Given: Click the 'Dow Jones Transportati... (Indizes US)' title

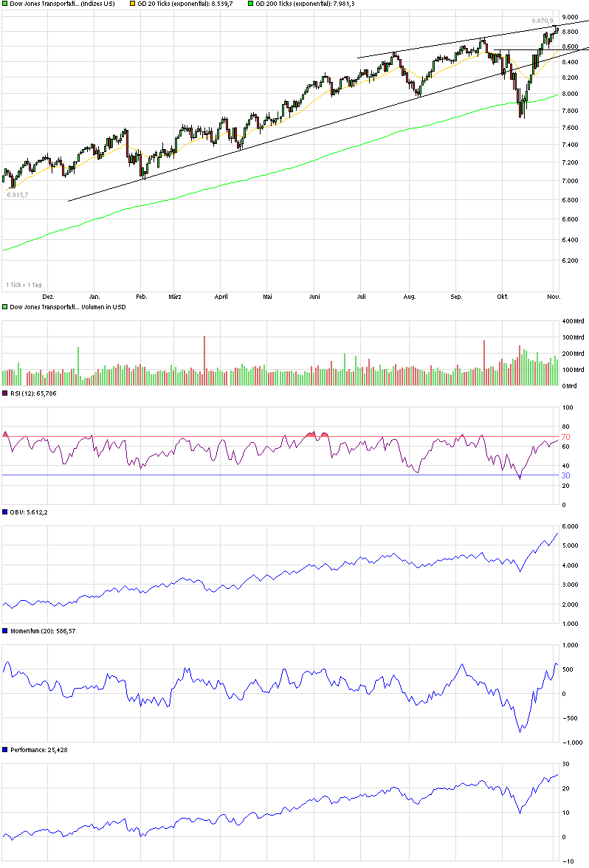Looking at the screenshot, I should point(63,4).
